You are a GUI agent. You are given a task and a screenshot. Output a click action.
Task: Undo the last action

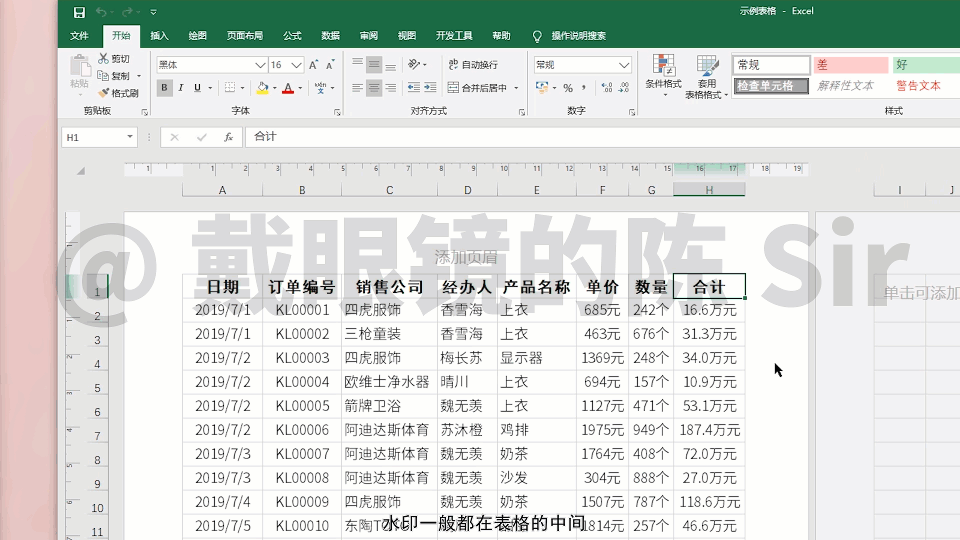pos(101,12)
